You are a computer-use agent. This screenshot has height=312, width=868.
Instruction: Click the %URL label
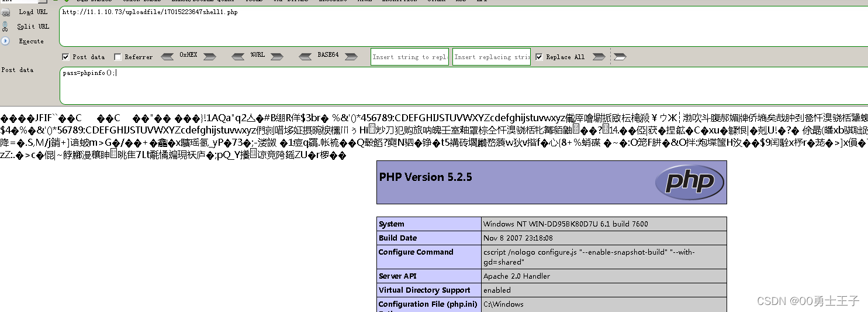(258, 55)
